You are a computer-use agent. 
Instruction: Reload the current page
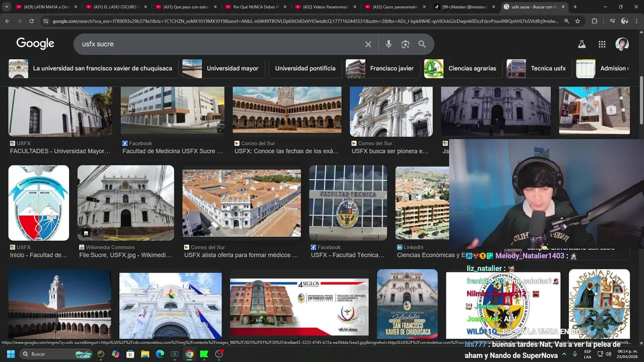[31, 21]
